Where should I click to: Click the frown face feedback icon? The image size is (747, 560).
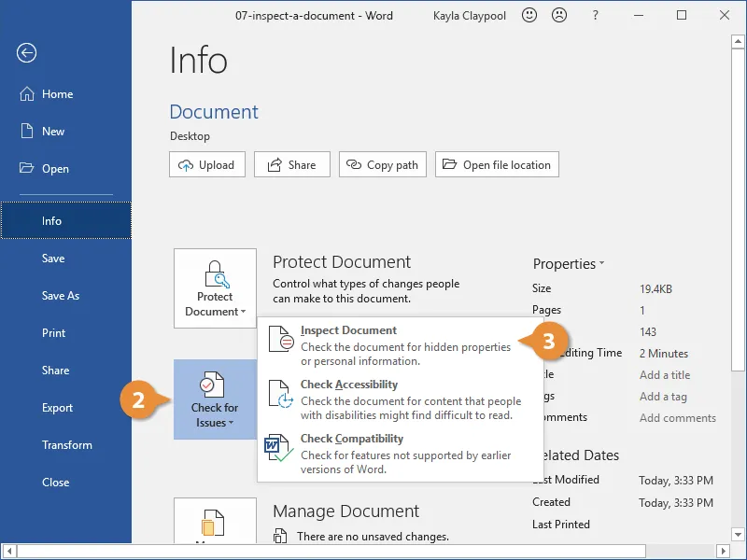click(560, 16)
